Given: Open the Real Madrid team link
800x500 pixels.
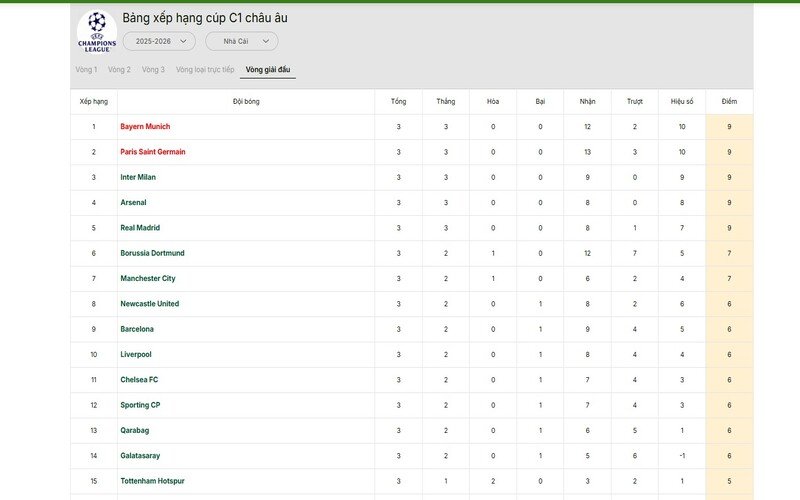Looking at the screenshot, I should point(140,228).
